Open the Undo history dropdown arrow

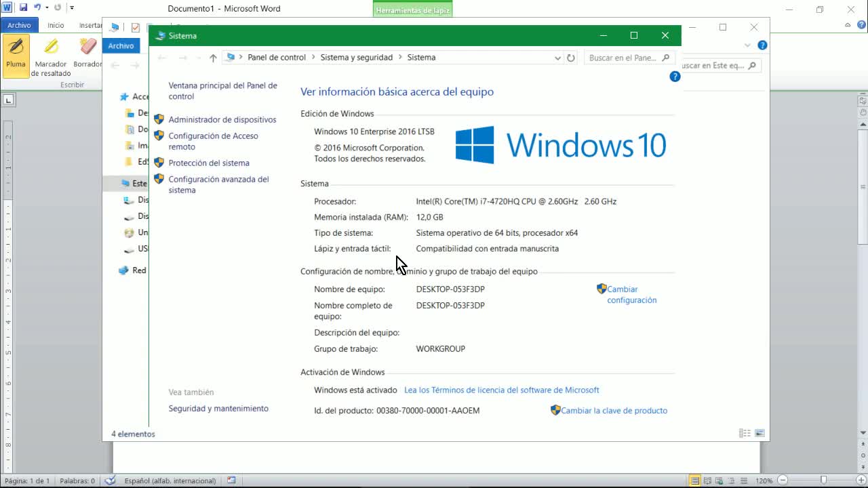(47, 8)
